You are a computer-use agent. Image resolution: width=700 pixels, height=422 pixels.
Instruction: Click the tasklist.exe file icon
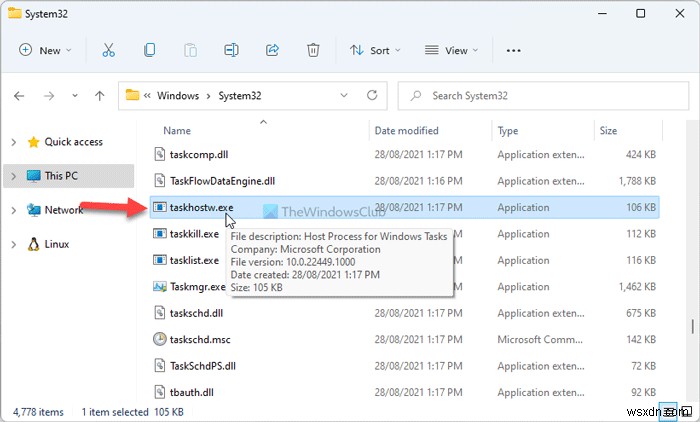159,260
